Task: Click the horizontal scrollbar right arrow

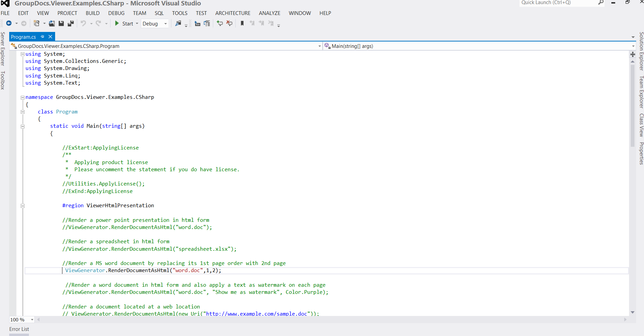Action: [625, 320]
